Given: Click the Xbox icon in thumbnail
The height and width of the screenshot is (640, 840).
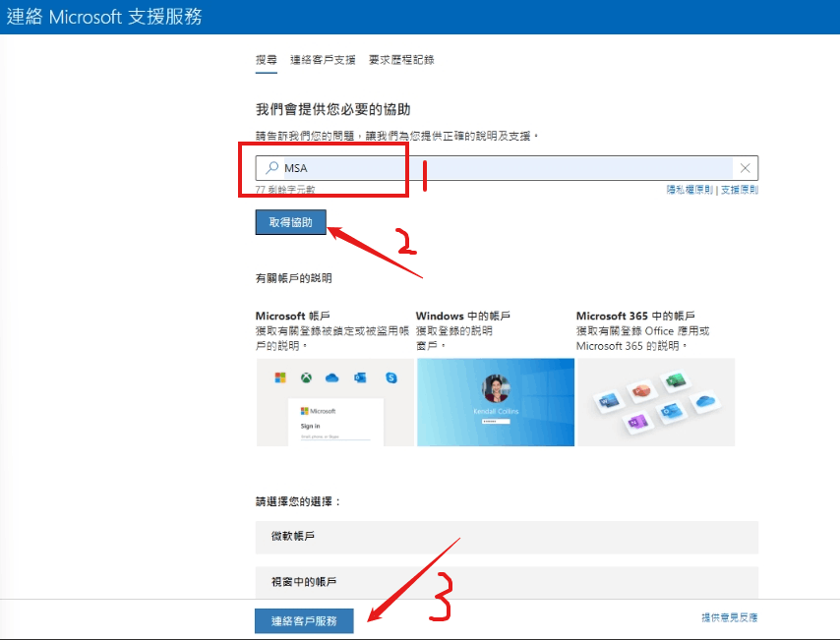Looking at the screenshot, I should click(x=306, y=378).
